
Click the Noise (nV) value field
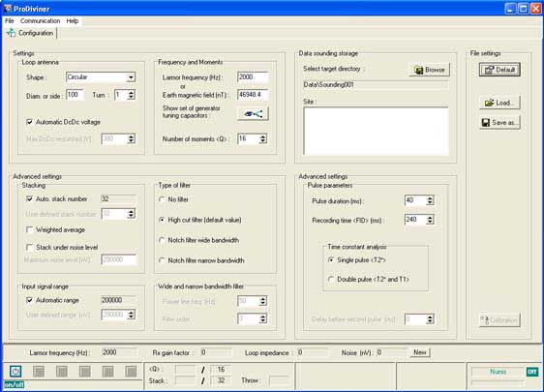[391, 352]
